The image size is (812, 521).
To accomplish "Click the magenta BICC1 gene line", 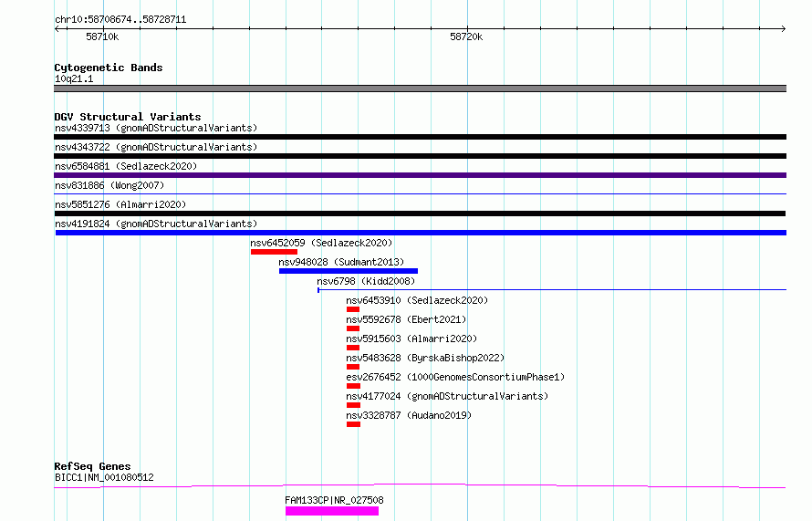I will click(420, 485).
